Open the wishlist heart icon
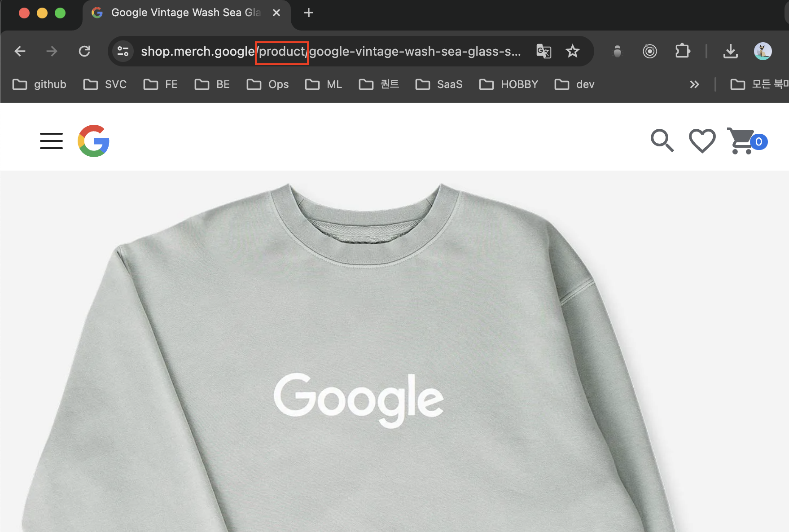This screenshot has width=789, height=532. [702, 141]
